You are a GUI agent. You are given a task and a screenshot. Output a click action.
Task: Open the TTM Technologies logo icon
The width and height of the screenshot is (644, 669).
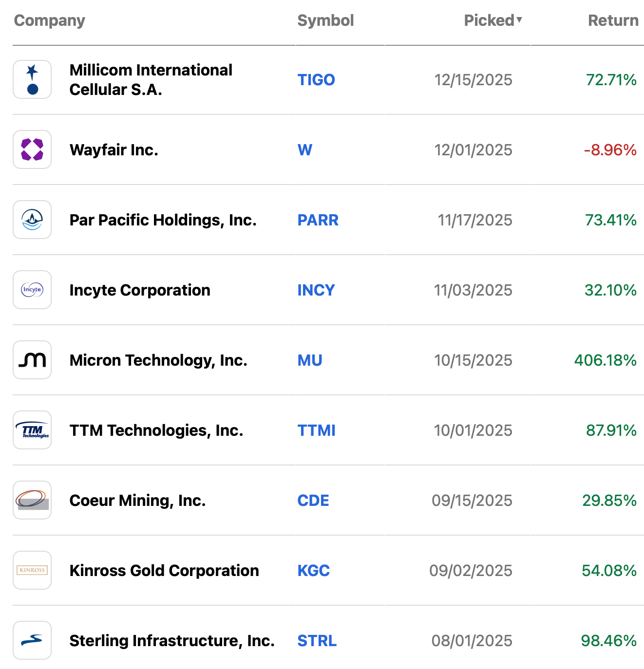(x=32, y=430)
